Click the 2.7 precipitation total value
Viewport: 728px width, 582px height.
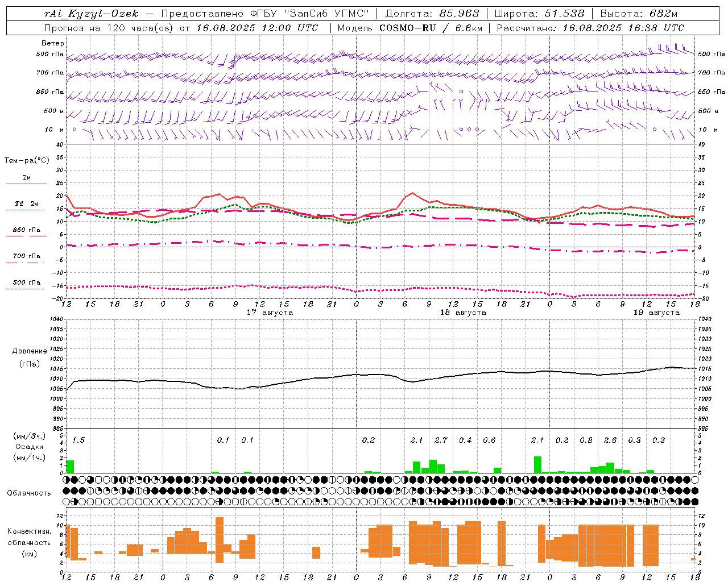coord(441,440)
